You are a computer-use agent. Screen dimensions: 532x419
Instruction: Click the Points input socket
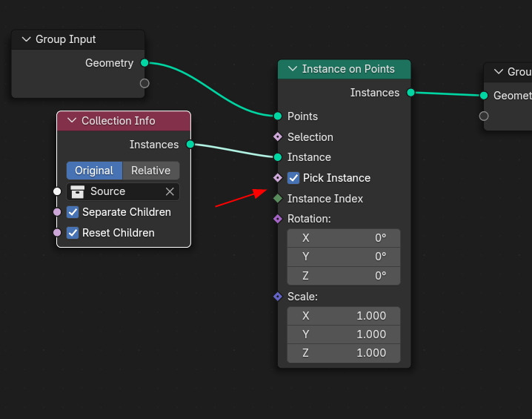(278, 116)
